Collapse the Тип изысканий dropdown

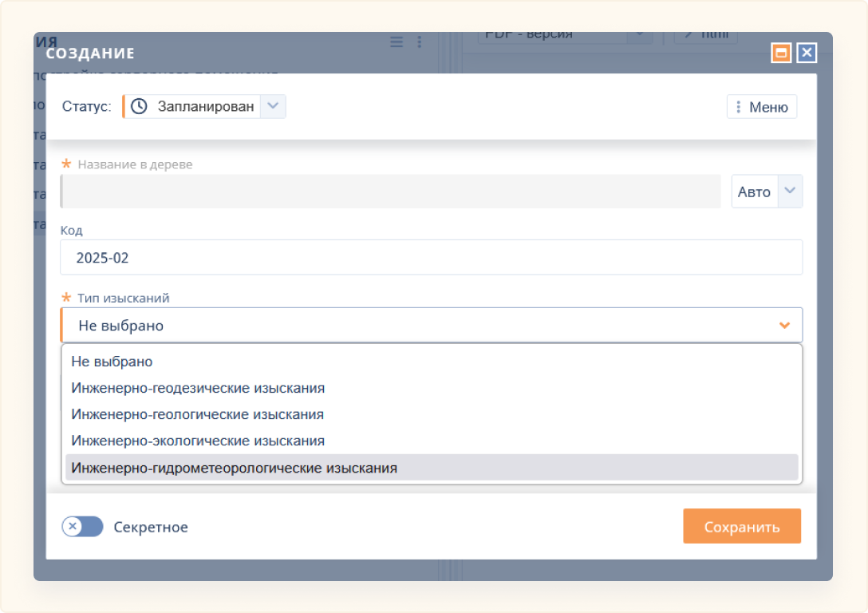pos(431,325)
